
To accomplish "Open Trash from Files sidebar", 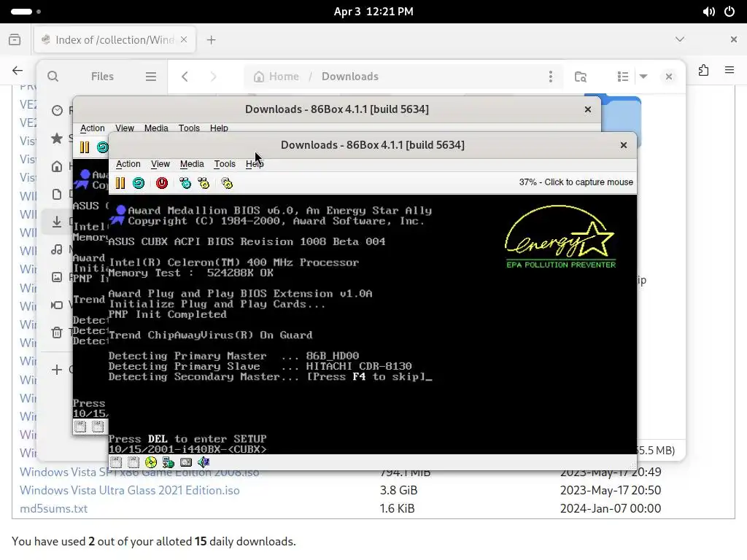I will point(57,332).
